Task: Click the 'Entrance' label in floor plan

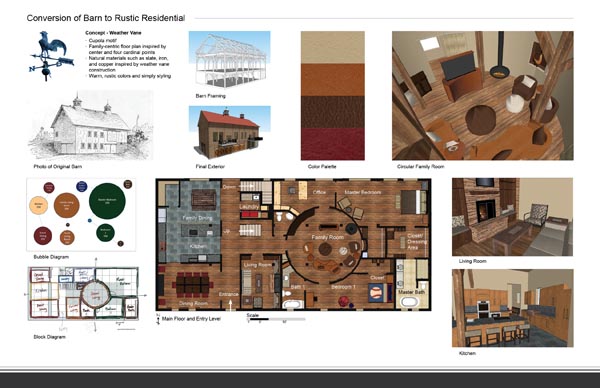Action: (x=229, y=294)
